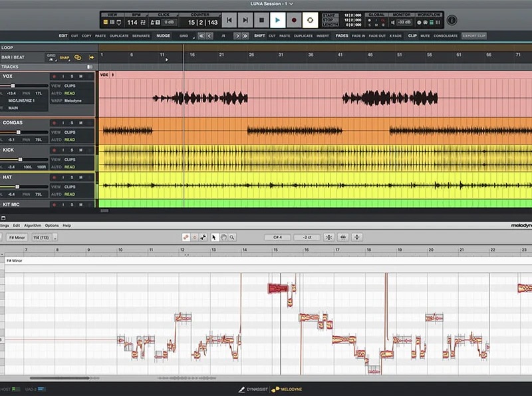This screenshot has height=396, width=532.
Task: Click the go-to-end transport button
Action: 245,20
